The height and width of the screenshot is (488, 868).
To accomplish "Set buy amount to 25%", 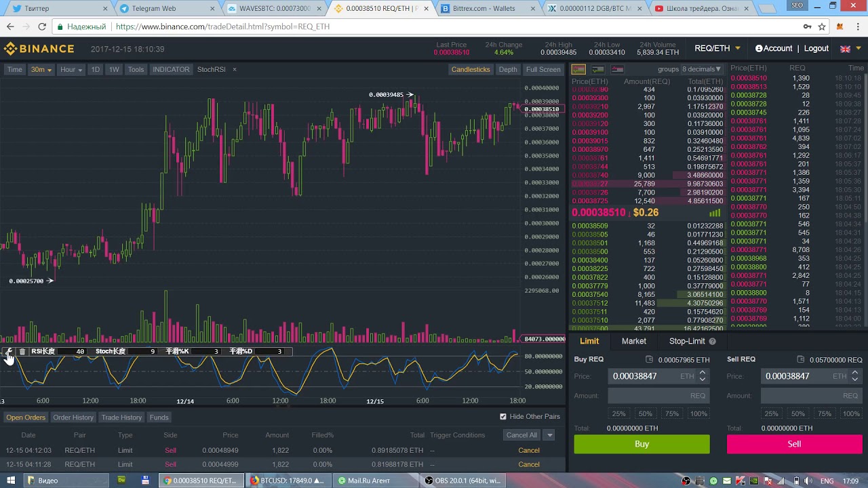I will click(618, 413).
